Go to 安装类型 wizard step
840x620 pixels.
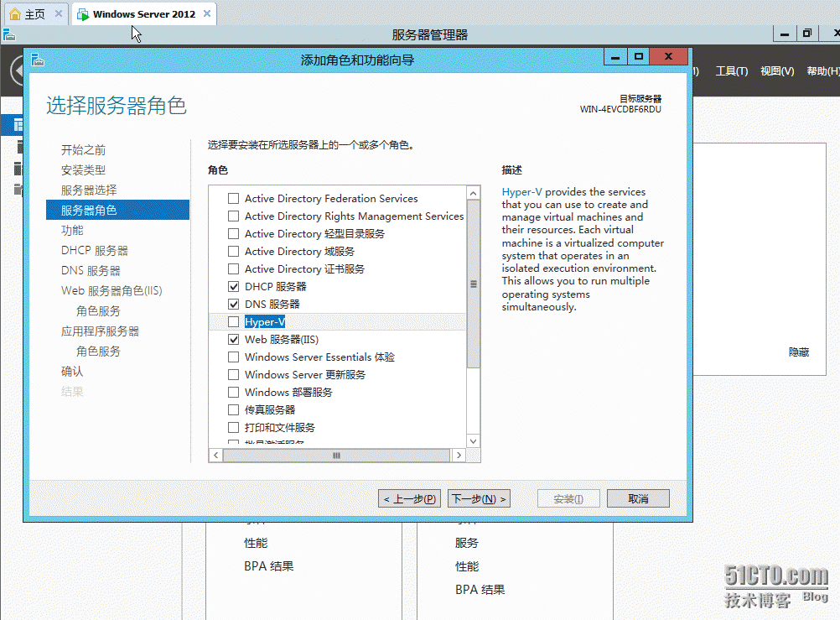click(x=83, y=170)
